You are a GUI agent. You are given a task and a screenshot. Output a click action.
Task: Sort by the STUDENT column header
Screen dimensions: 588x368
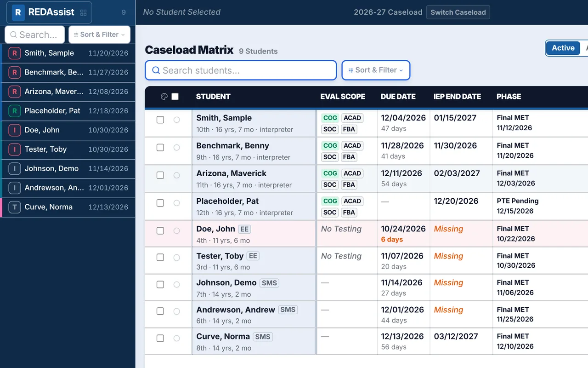[x=213, y=97]
